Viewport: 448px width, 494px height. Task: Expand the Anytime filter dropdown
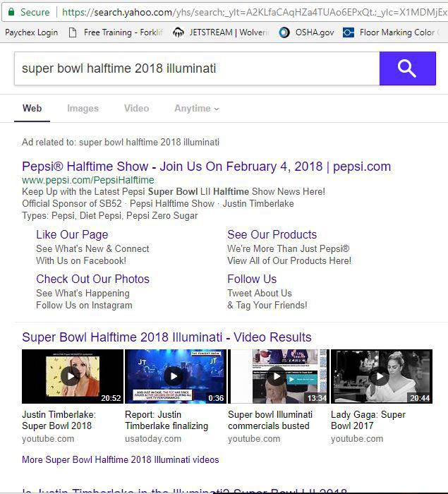click(x=196, y=109)
